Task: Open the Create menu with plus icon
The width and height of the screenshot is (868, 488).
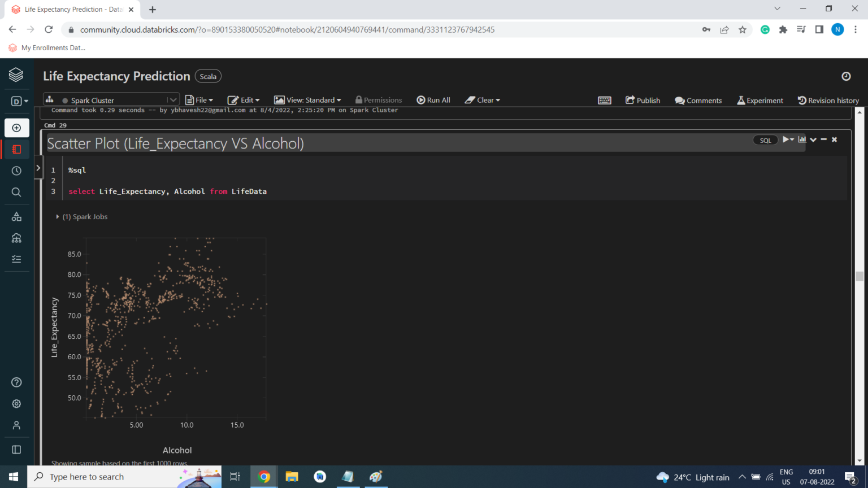Action: click(17, 128)
